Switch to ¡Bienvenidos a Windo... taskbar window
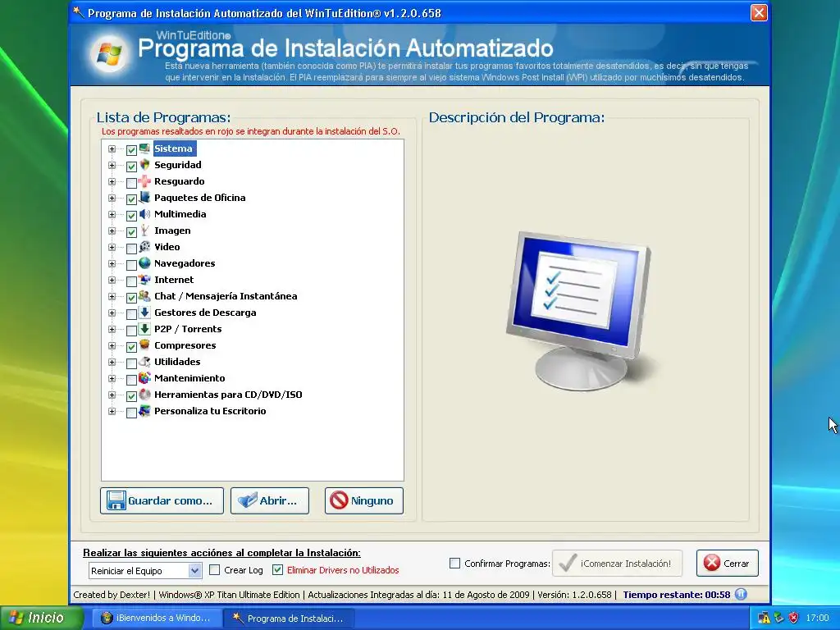This screenshot has height=630, width=840. click(157, 618)
